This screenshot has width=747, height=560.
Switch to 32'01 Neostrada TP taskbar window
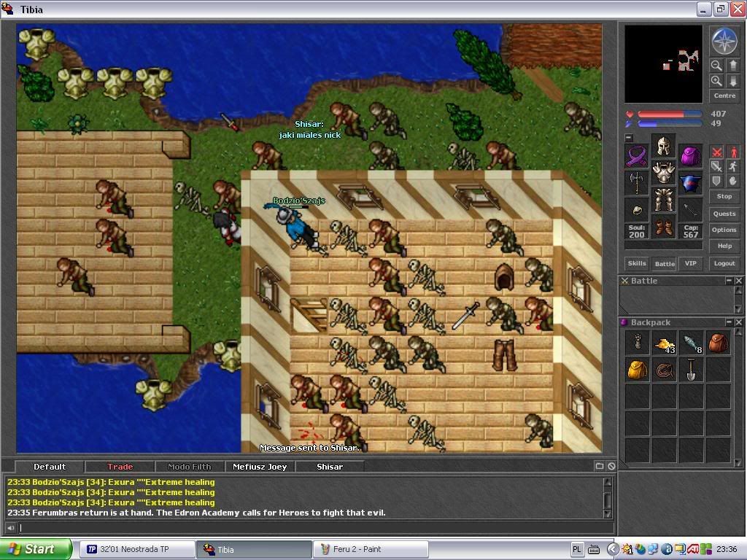pyautogui.click(x=136, y=549)
